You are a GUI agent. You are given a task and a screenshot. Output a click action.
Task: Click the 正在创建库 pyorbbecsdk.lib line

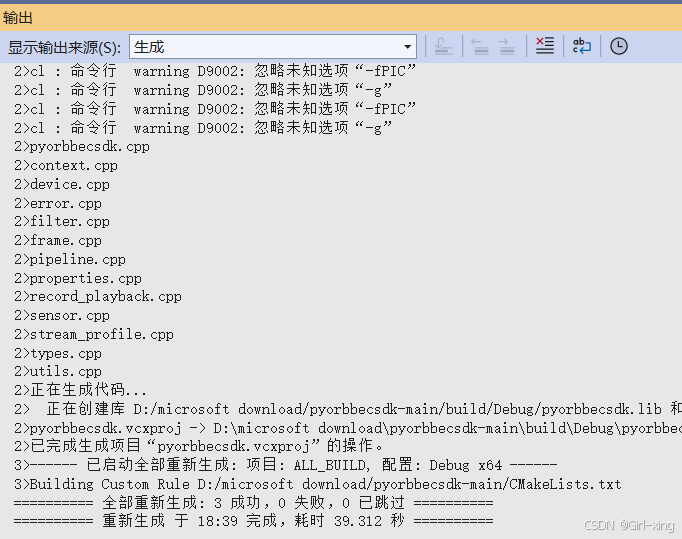pos(348,409)
